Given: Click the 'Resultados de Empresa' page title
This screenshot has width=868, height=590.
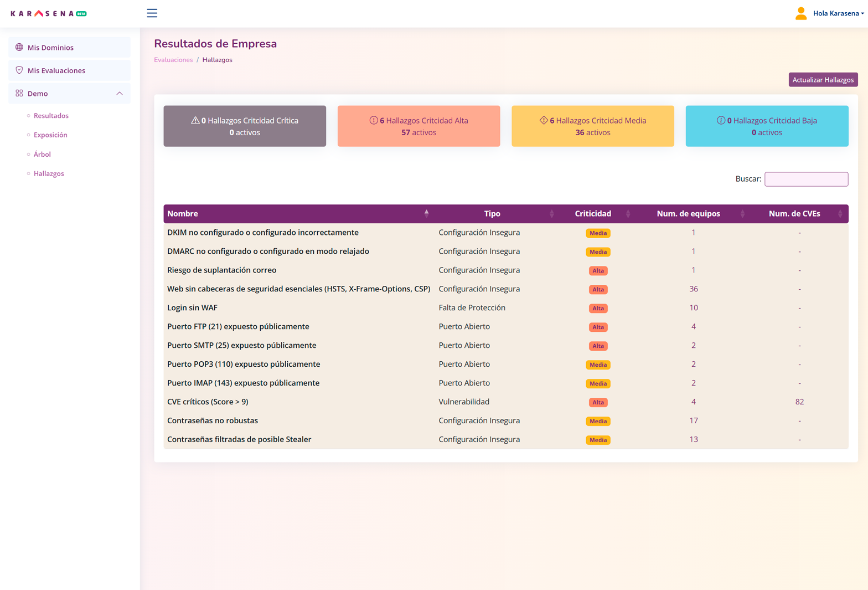Looking at the screenshot, I should (215, 44).
